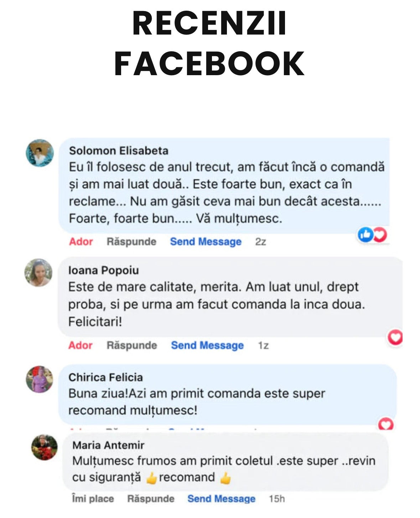The image size is (420, 518).
Task: Send Message to Maria Antemir
Action: point(221,498)
